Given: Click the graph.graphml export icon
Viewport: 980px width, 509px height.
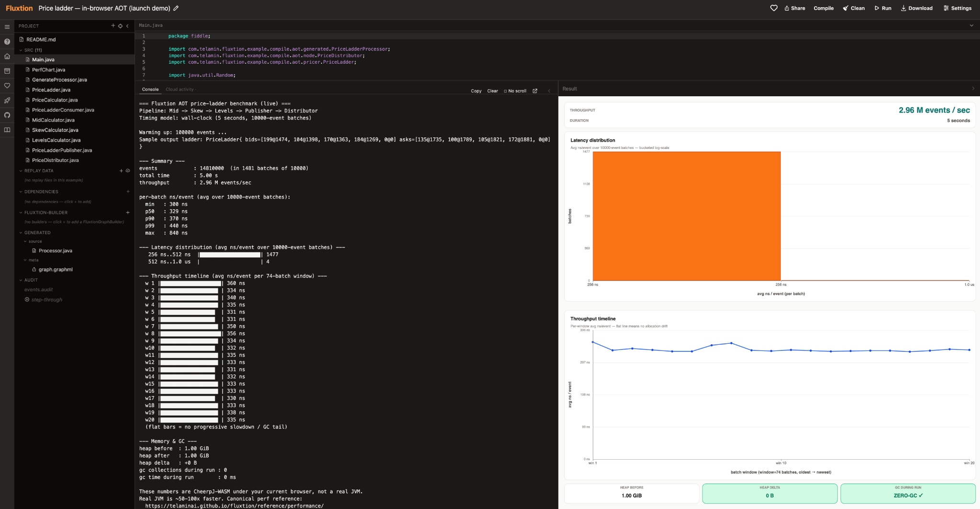Looking at the screenshot, I should [34, 270].
